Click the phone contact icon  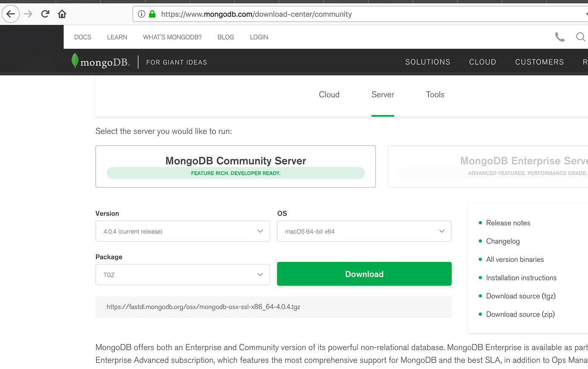560,37
